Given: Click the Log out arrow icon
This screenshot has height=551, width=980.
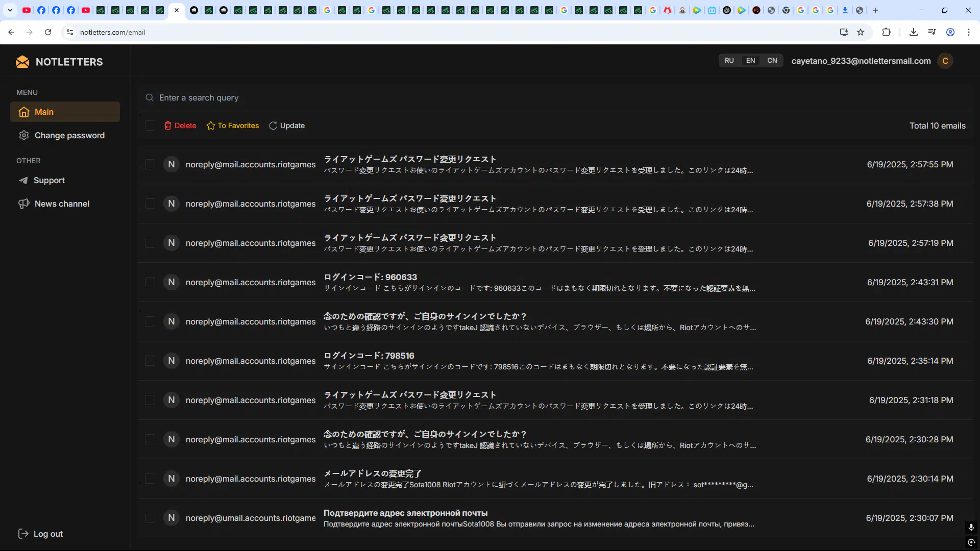Looking at the screenshot, I should 23,534.
